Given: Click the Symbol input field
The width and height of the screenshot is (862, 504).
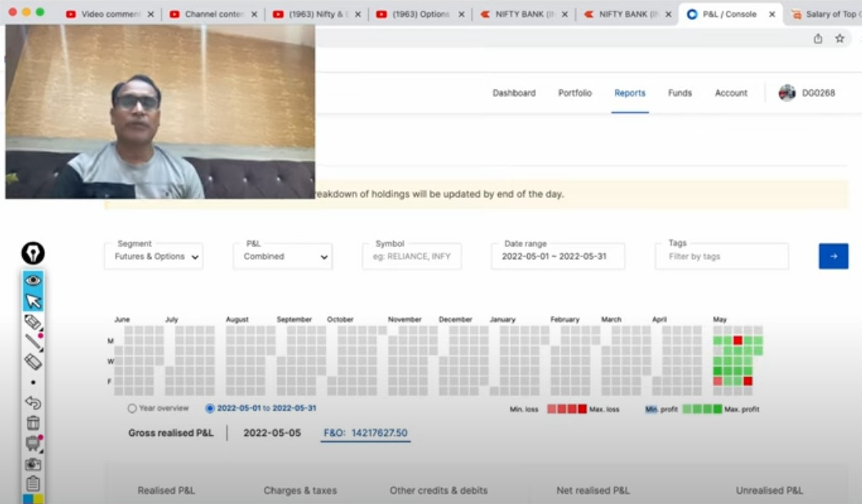Looking at the screenshot, I should point(412,257).
